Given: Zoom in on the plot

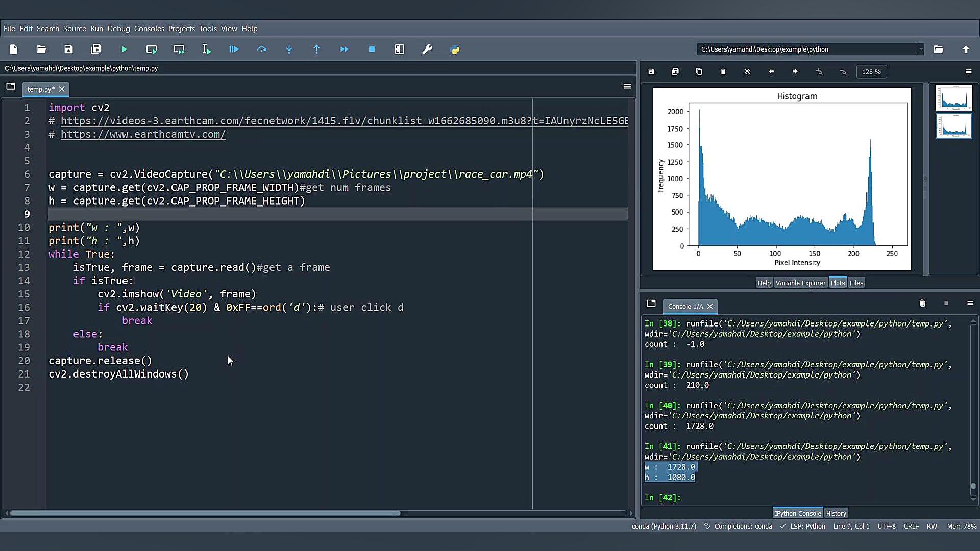Looking at the screenshot, I should [819, 72].
